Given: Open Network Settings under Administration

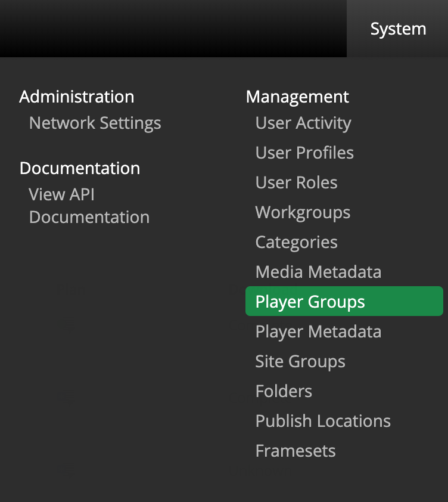Looking at the screenshot, I should 95,123.
